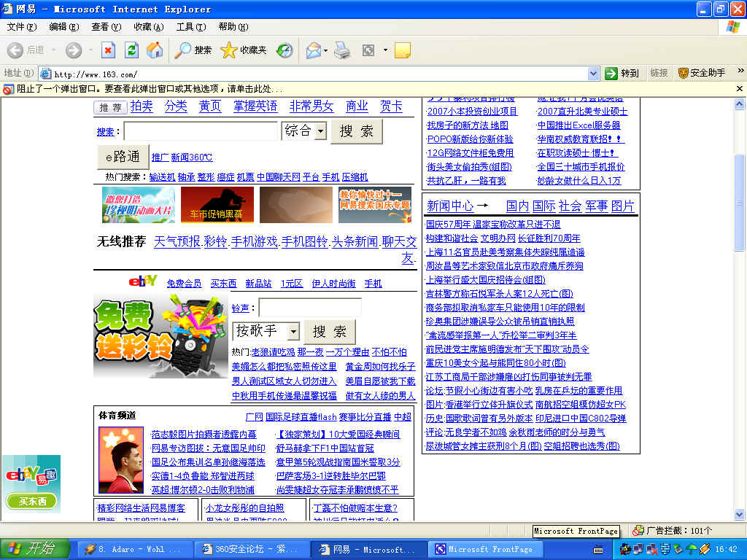The height and width of the screenshot is (560, 747).
Task: Expand the Back button history arrow
Action: coord(54,50)
